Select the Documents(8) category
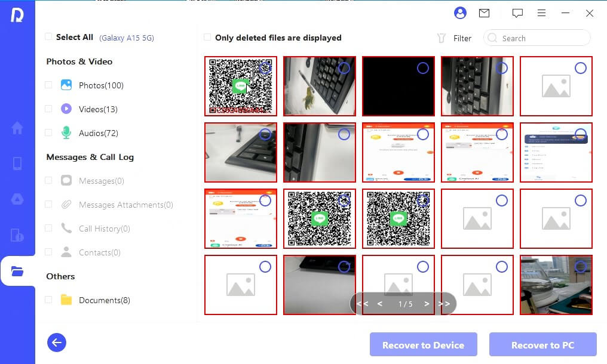 (50, 300)
